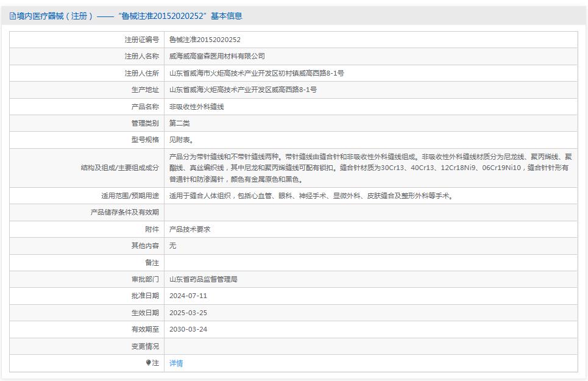Select the intended use text 适用于缝合人体组织
Screen dimensions: 588x381
pyautogui.click(x=311, y=196)
